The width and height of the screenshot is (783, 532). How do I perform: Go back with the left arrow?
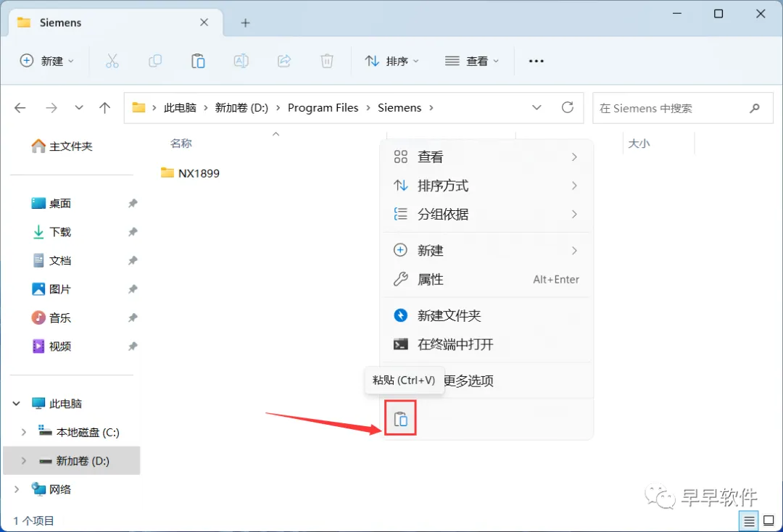[20, 108]
